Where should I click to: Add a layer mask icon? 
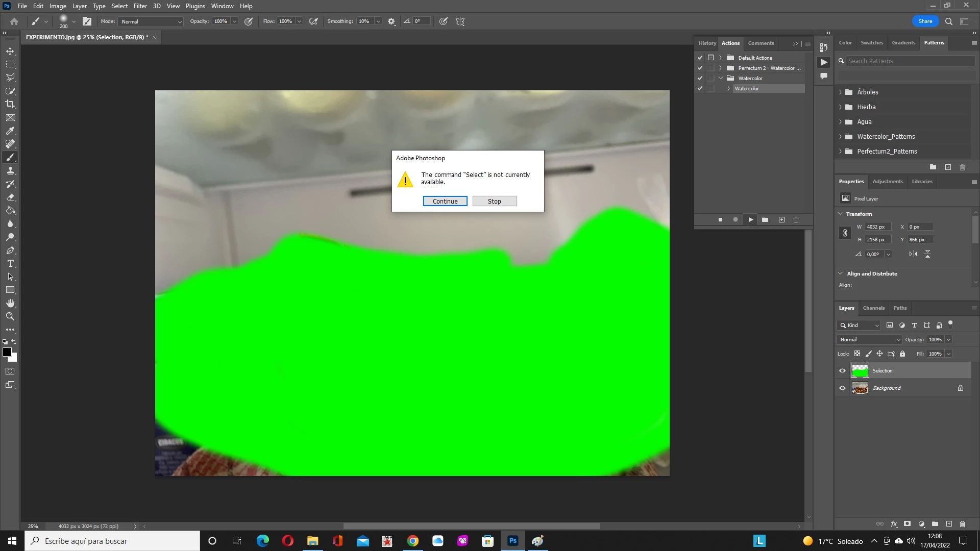tap(907, 524)
